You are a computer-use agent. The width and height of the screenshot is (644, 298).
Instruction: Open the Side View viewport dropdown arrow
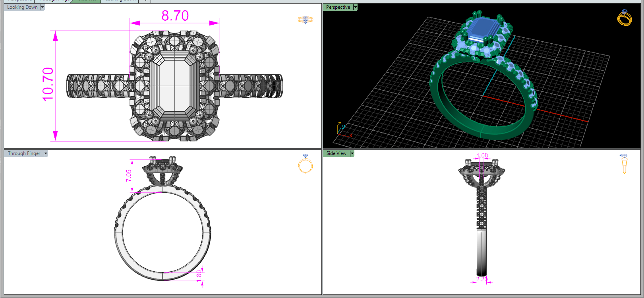pyautogui.click(x=352, y=153)
